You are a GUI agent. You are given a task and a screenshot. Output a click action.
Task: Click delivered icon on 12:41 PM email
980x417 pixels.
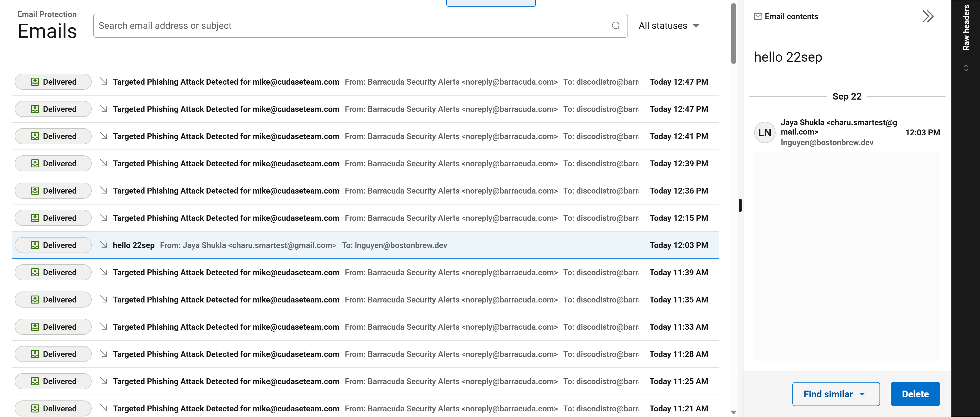click(x=35, y=136)
